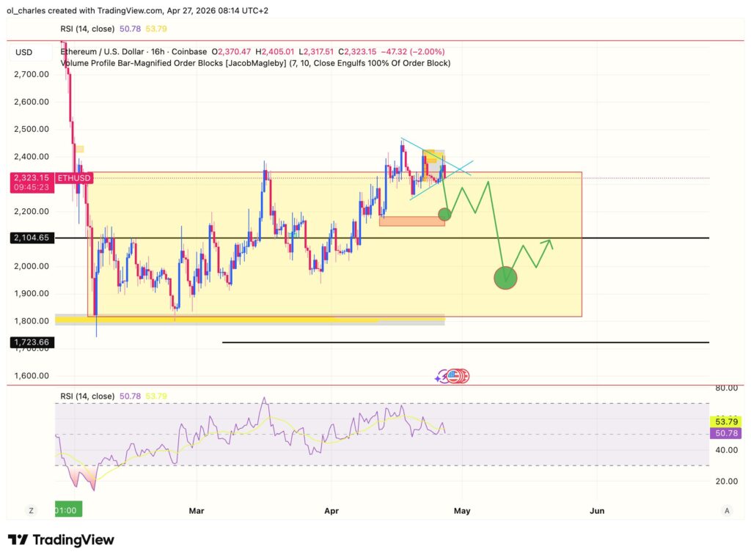Open the Coinbase exchange selector

(x=188, y=52)
